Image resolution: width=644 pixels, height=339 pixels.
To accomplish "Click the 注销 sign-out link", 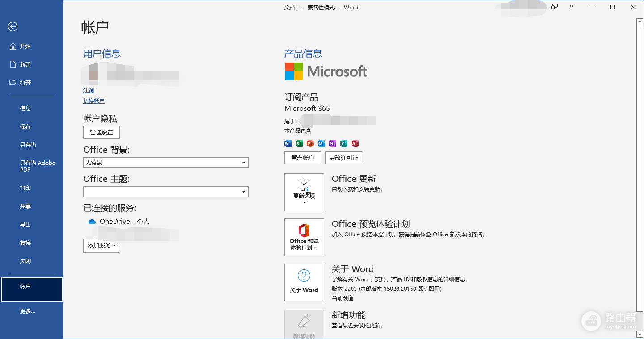I will pos(89,91).
